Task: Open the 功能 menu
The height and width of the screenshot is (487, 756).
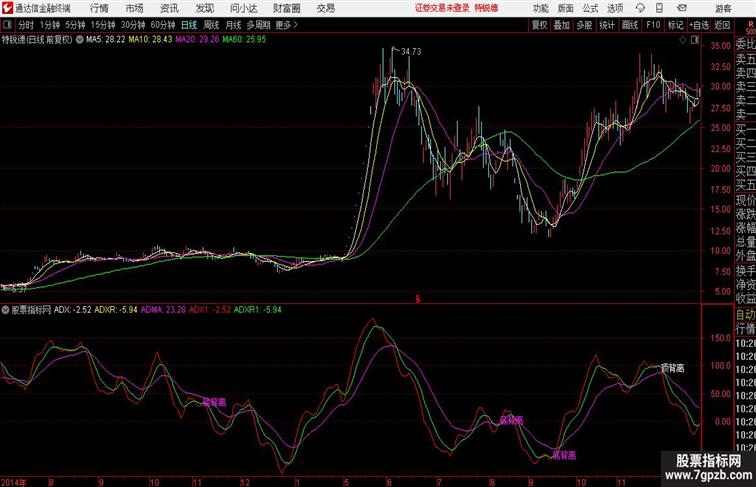Action: pyautogui.click(x=540, y=8)
